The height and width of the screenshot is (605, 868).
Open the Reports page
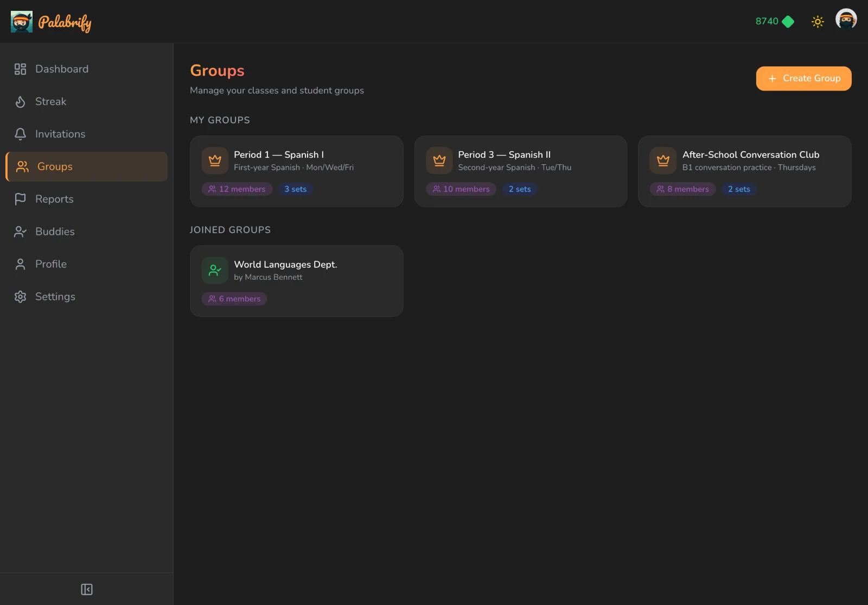tap(87, 199)
